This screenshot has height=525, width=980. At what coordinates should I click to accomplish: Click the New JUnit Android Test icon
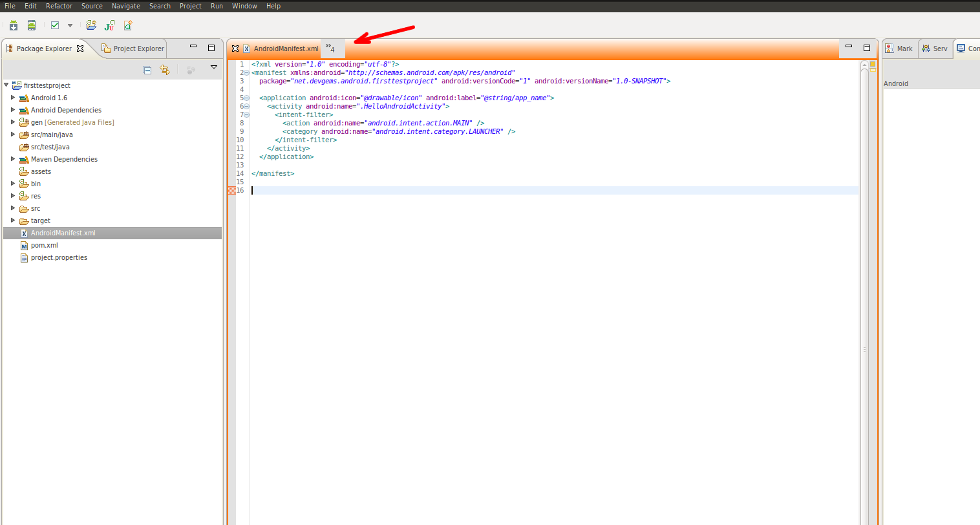pos(109,25)
